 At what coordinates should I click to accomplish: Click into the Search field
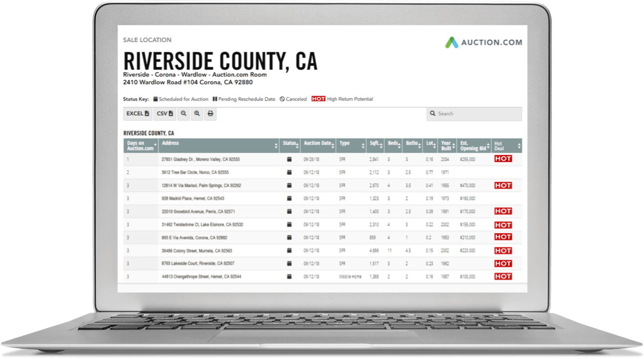(474, 113)
